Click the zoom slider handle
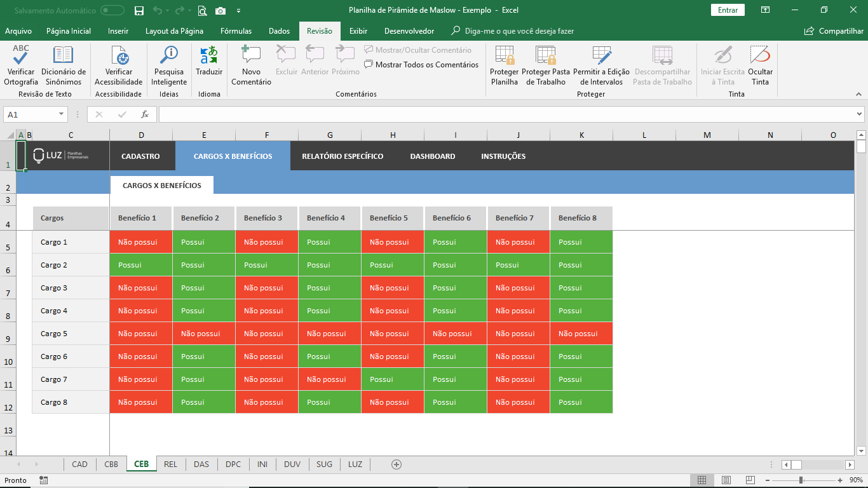The width and height of the screenshot is (868, 488). point(801,480)
